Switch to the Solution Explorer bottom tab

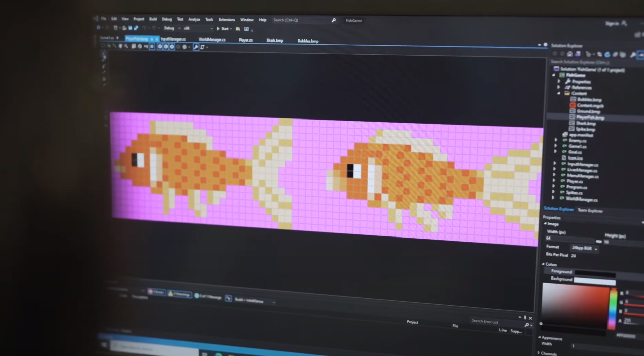click(x=558, y=209)
